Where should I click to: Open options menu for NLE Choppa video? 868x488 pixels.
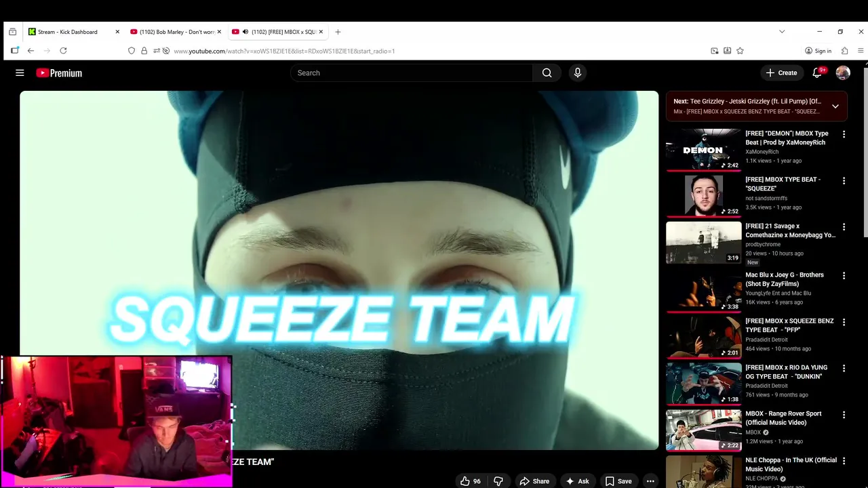(844, 461)
